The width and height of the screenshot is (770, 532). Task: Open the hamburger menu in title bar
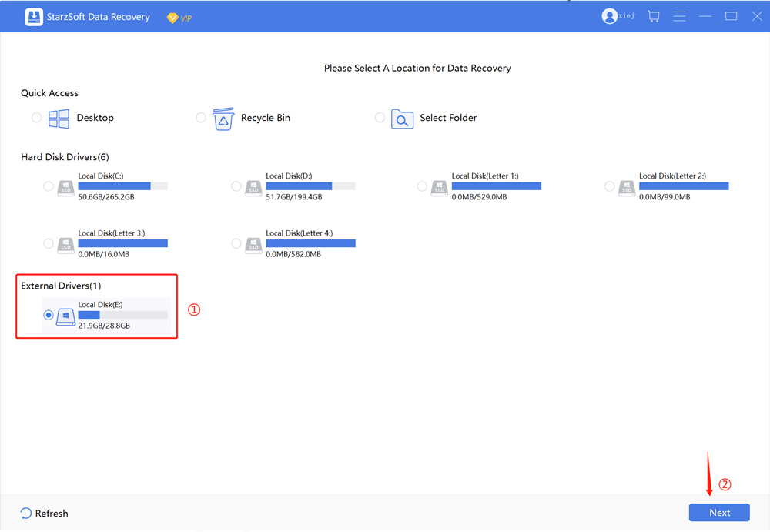[x=680, y=16]
